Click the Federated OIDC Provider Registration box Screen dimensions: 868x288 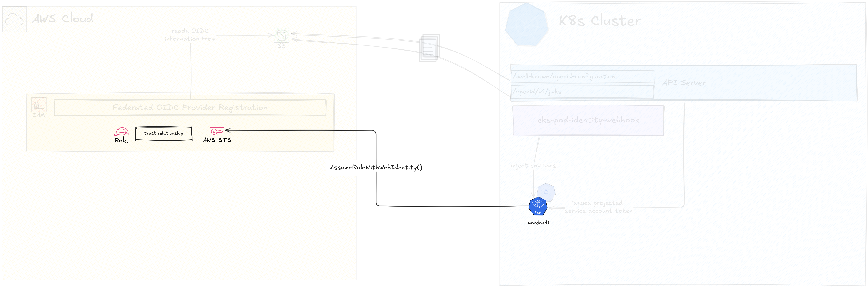pyautogui.click(x=190, y=108)
